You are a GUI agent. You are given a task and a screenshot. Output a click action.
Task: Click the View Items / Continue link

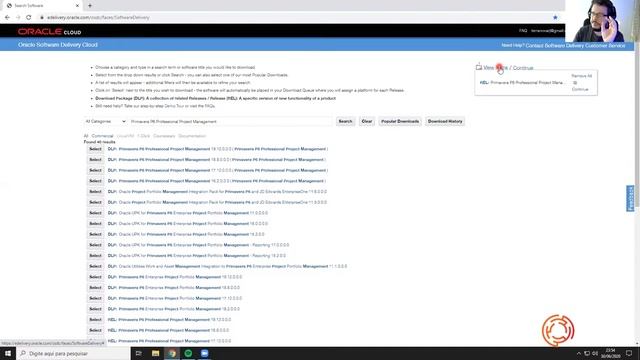508,68
